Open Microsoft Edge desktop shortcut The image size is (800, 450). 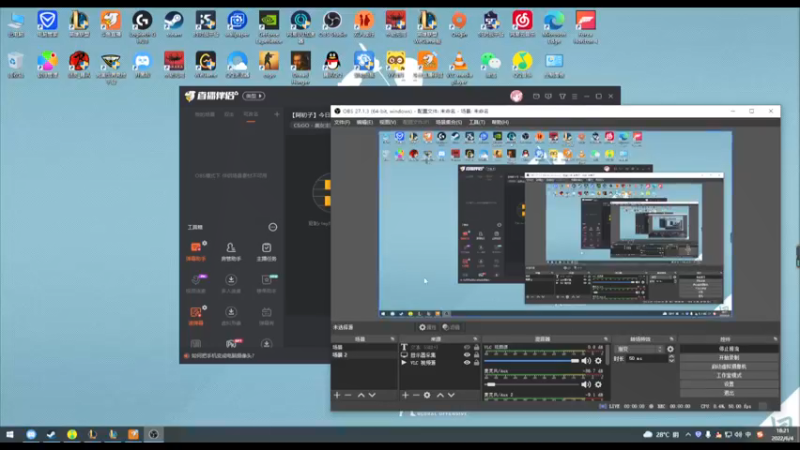554,28
